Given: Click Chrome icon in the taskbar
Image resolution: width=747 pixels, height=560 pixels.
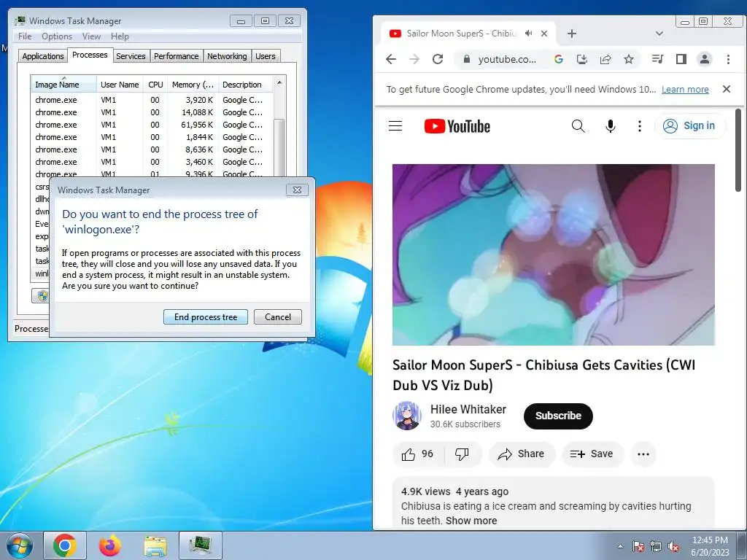Looking at the screenshot, I should click(65, 545).
